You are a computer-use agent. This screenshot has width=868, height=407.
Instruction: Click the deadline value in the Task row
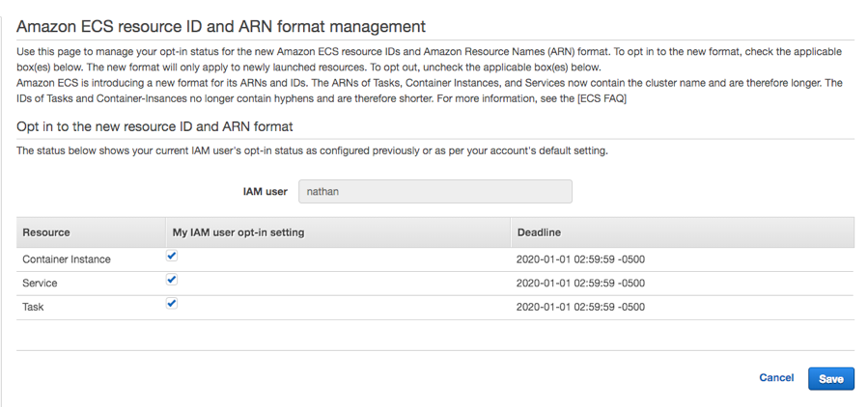click(580, 307)
